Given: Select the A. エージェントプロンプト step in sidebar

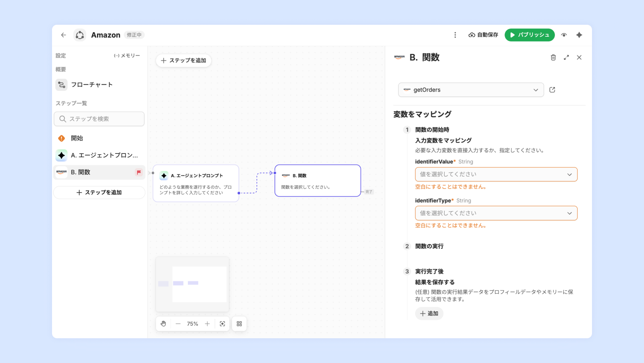Looking at the screenshot, I should (99, 155).
